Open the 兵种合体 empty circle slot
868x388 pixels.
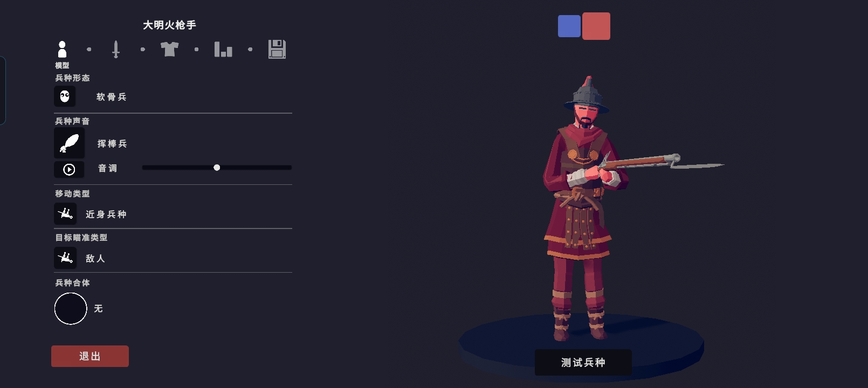[71, 308]
